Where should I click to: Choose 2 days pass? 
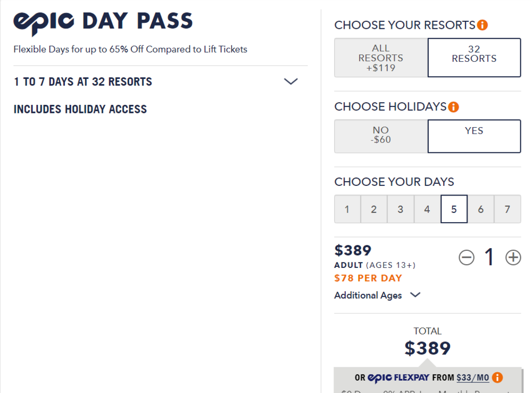click(374, 209)
